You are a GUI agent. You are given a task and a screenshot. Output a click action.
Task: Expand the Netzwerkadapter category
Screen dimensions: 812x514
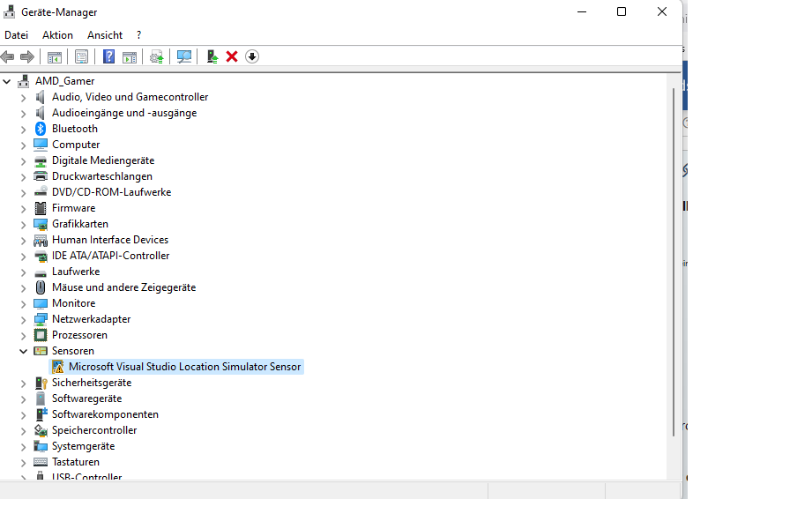coord(23,320)
